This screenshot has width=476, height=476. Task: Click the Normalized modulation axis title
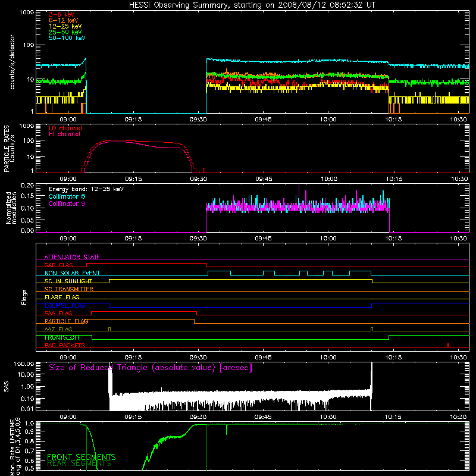[11, 208]
